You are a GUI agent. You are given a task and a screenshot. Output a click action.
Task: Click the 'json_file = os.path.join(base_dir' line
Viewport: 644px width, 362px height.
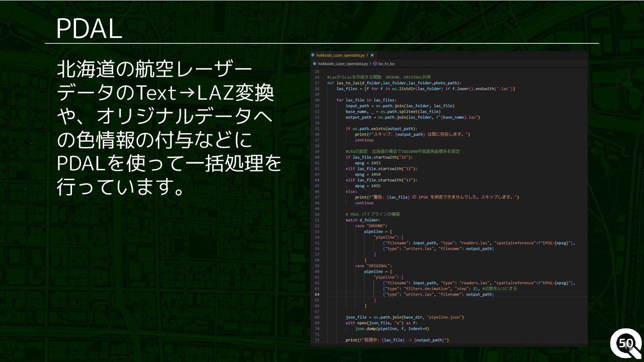point(404,317)
